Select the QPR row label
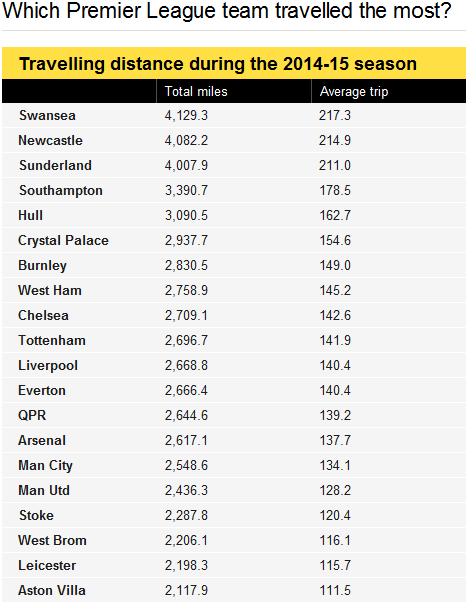 [x=32, y=415]
